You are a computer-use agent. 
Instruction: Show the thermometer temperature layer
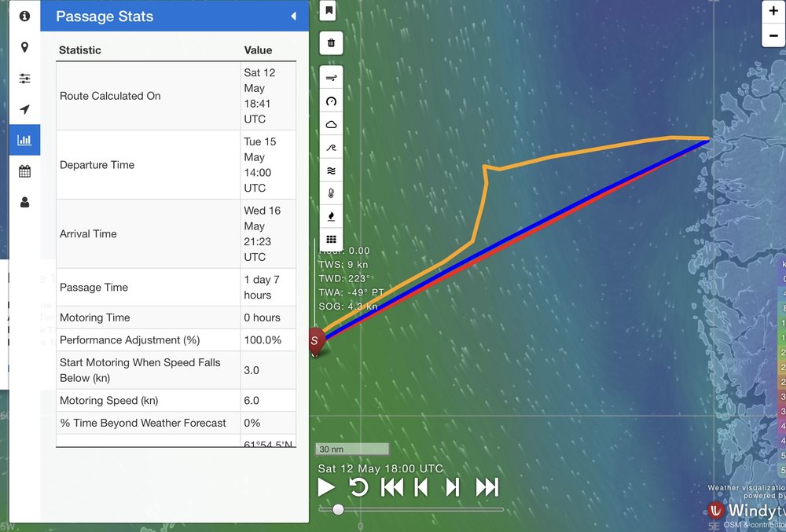pyautogui.click(x=332, y=193)
